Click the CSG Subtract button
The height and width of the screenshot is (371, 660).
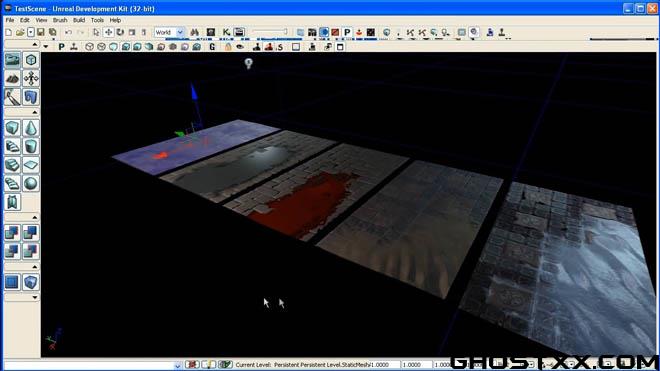tap(31, 233)
